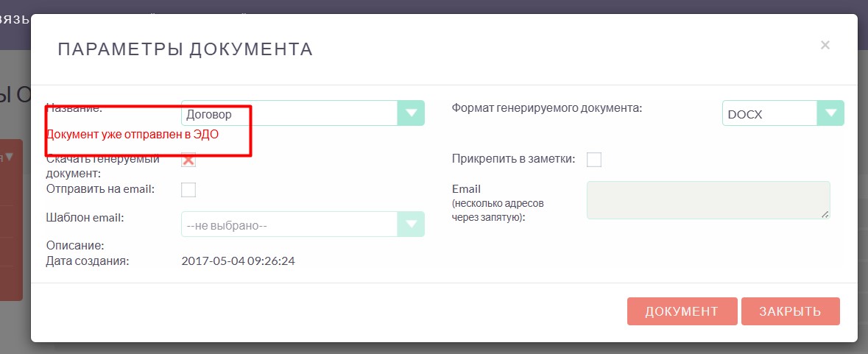Click the red Документ уже отправлен в ЭДО message
Image resolution: width=868 pixels, height=354 pixels.
[133, 135]
